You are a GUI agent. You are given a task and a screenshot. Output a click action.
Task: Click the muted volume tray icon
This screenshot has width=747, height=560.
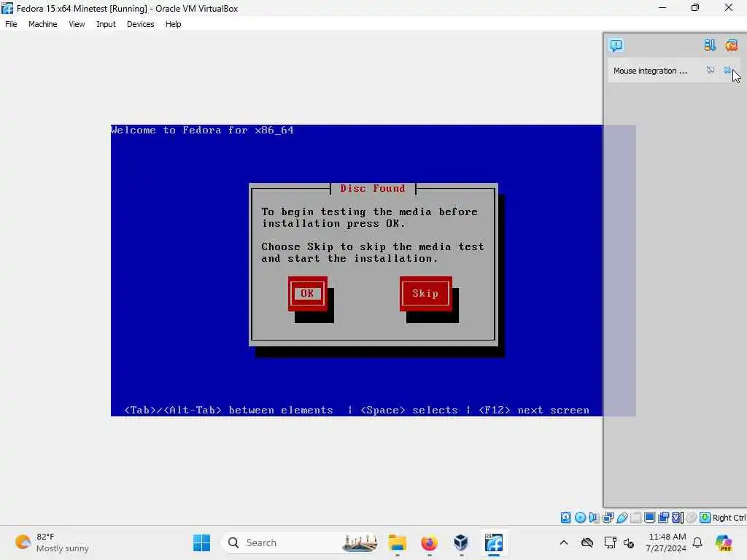click(x=629, y=542)
